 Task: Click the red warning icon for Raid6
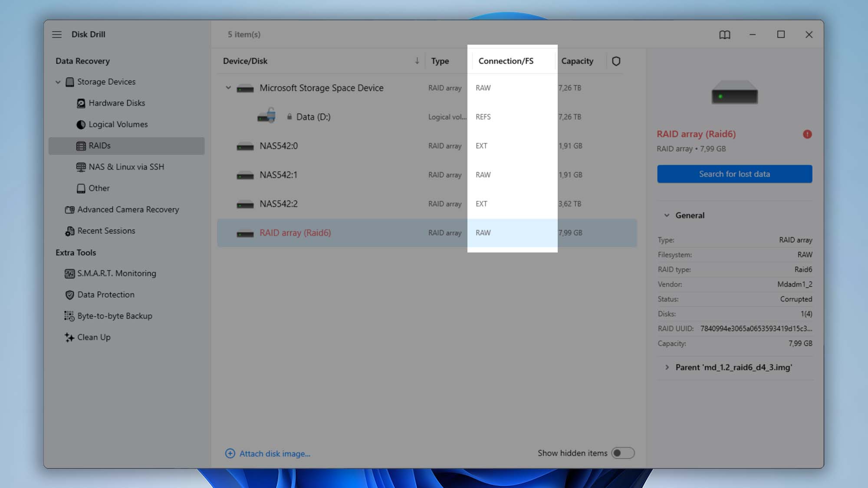click(x=807, y=134)
